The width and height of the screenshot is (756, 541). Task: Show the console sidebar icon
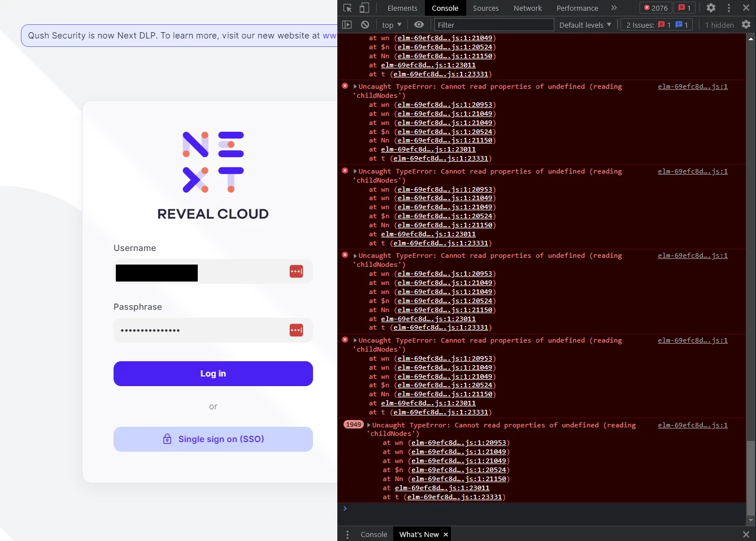[347, 25]
